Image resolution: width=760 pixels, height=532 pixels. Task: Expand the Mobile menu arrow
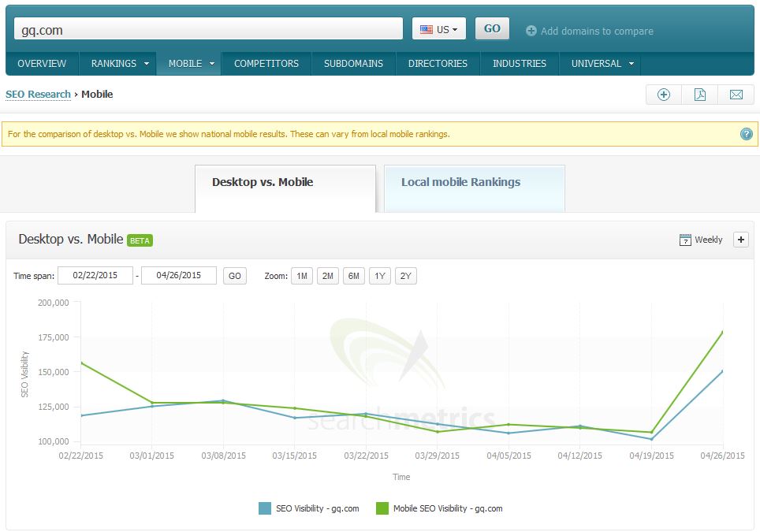(212, 64)
